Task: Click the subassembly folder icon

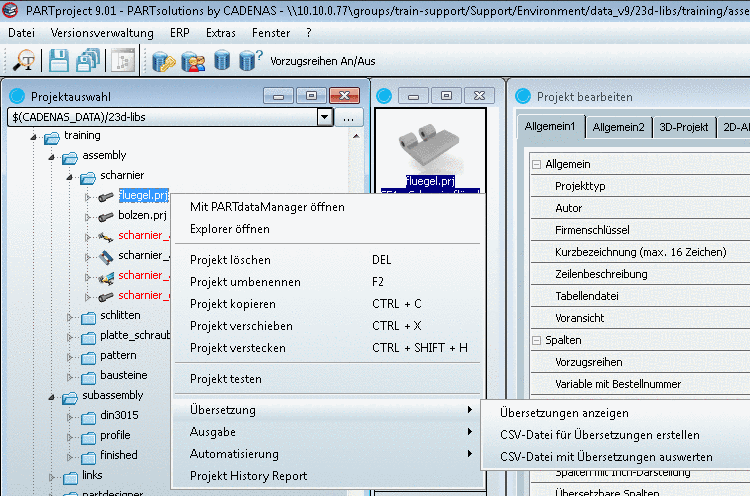Action: click(70, 397)
